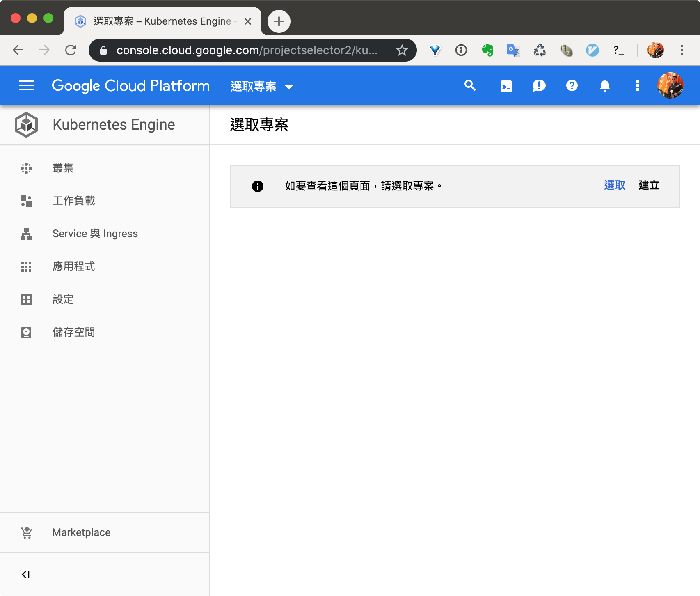The height and width of the screenshot is (596, 700).
Task: Collapse the sidebar navigation panel
Action: point(26,575)
